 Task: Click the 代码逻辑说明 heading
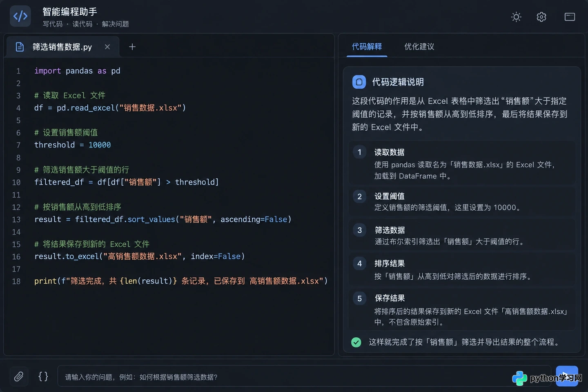pyautogui.click(x=398, y=82)
